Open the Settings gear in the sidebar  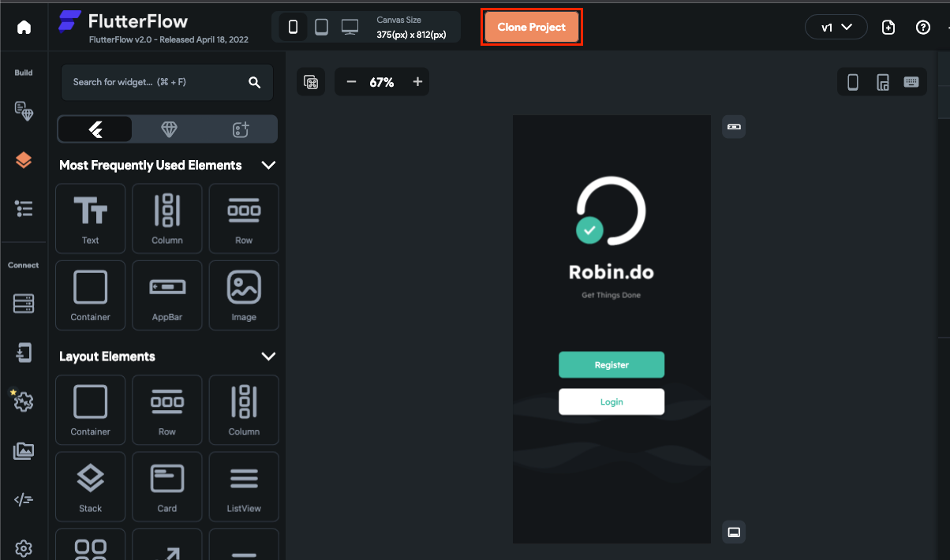click(x=24, y=548)
